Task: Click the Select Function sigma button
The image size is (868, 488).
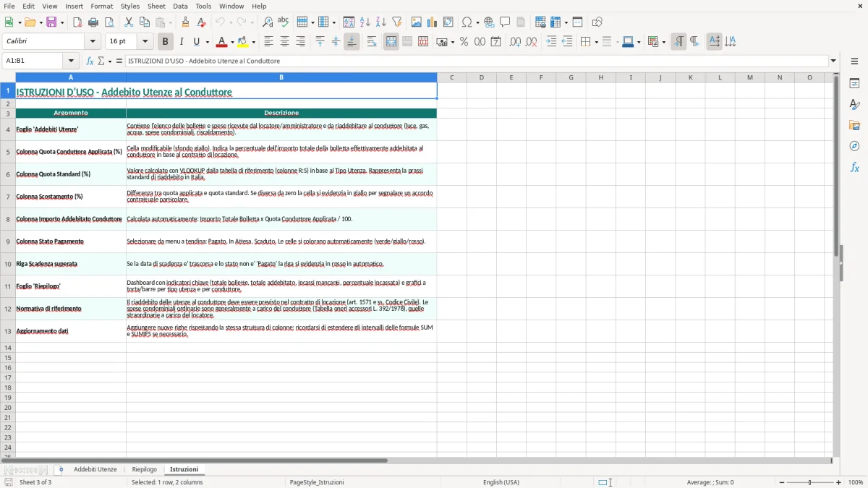Action: point(101,61)
